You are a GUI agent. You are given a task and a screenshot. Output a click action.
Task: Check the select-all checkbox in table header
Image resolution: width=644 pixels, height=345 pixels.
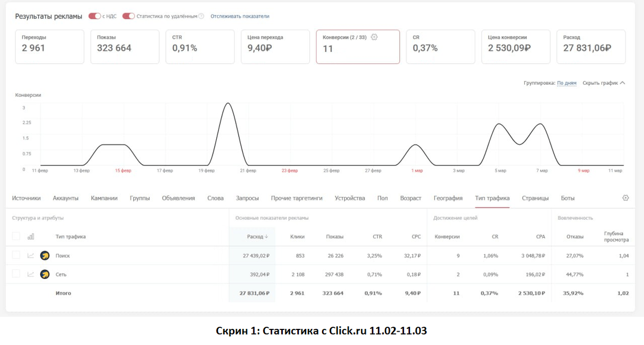(x=16, y=237)
